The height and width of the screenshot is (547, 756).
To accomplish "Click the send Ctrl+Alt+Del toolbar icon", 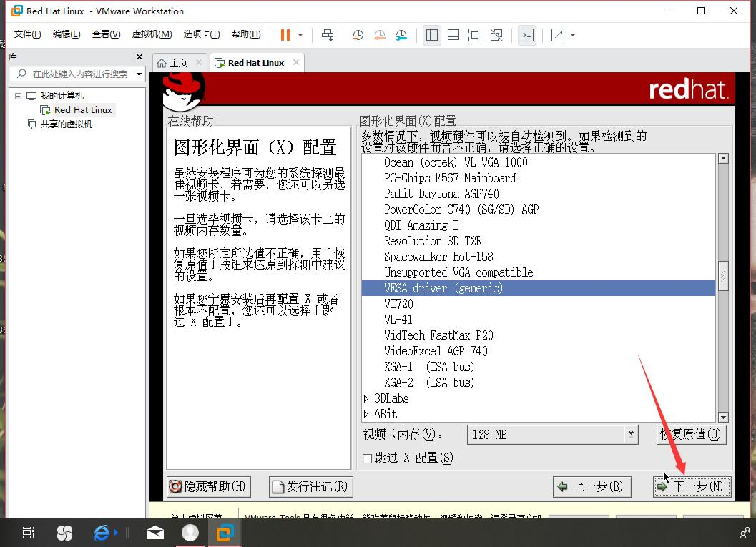I will (328, 35).
